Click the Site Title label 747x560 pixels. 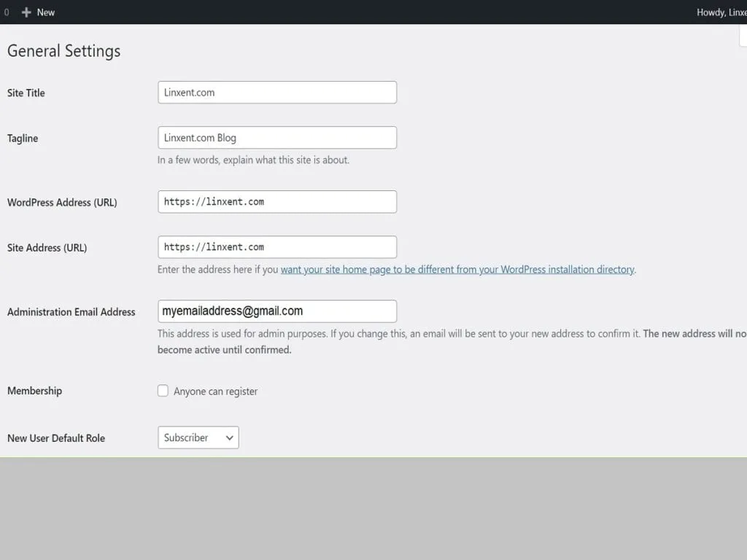26,93
